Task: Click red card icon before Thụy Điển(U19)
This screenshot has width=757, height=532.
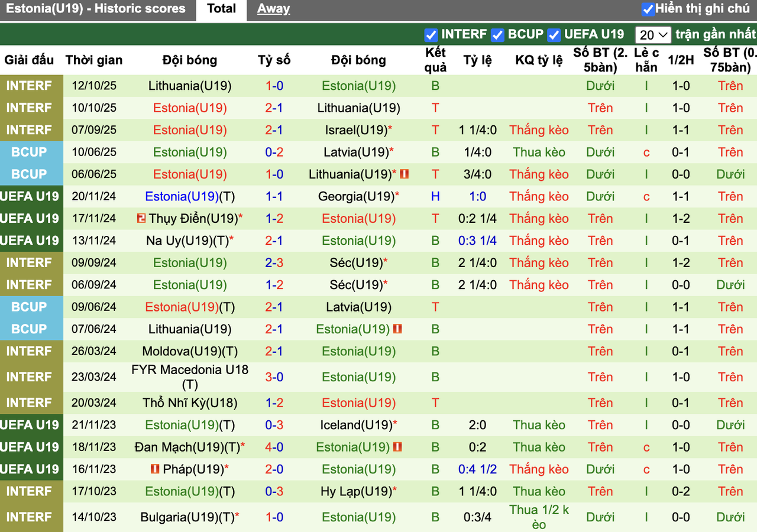Action: point(141,219)
